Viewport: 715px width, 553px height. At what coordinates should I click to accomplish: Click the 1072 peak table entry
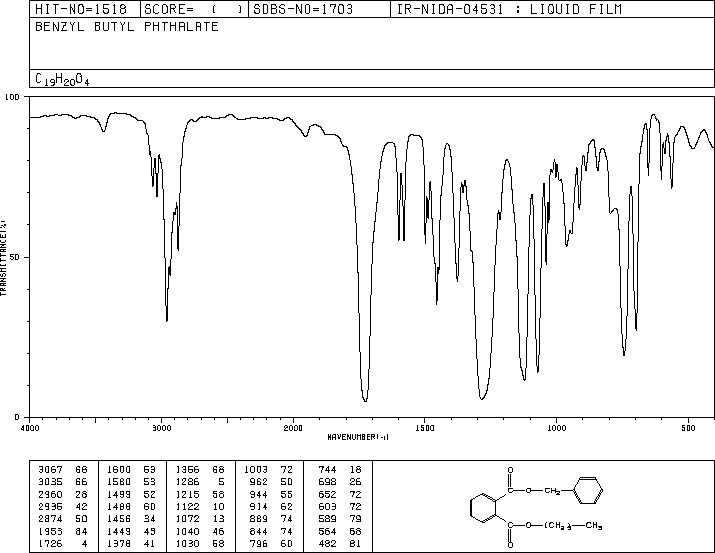(x=200, y=519)
